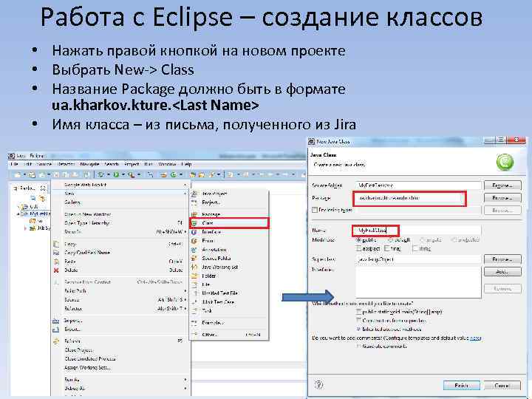Click the Example... icon in submenu
Screen dimensions: 532x399
pos(194,323)
